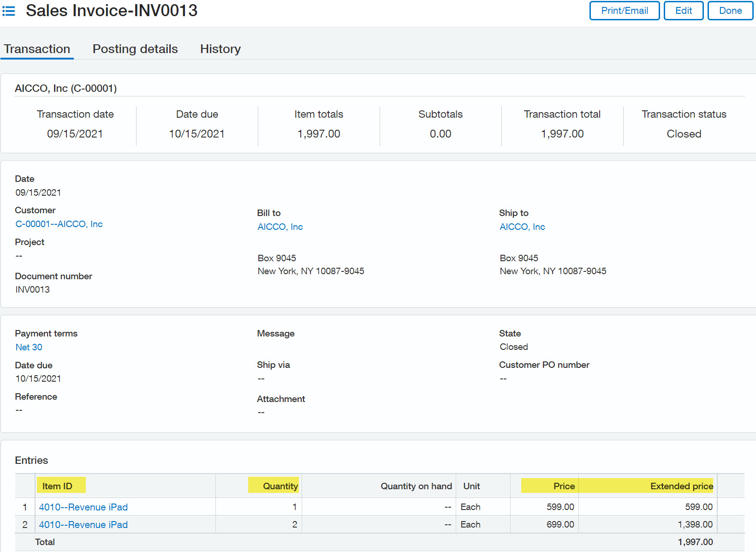
Task: Click the Extended price column header
Action: point(681,486)
